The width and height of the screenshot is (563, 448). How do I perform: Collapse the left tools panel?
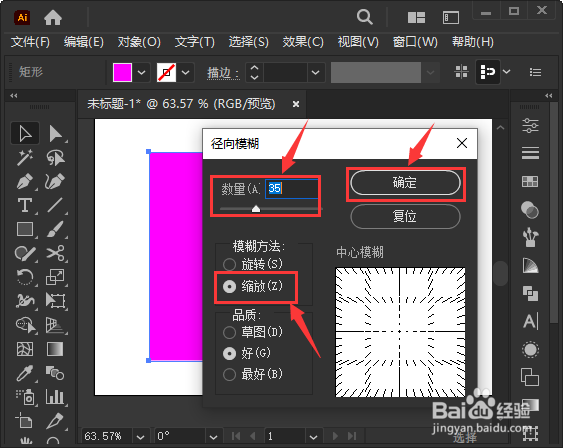pos(14,95)
